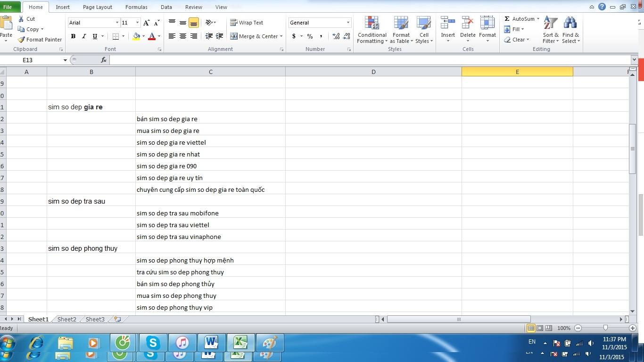Click Merge & Center

pos(254,36)
